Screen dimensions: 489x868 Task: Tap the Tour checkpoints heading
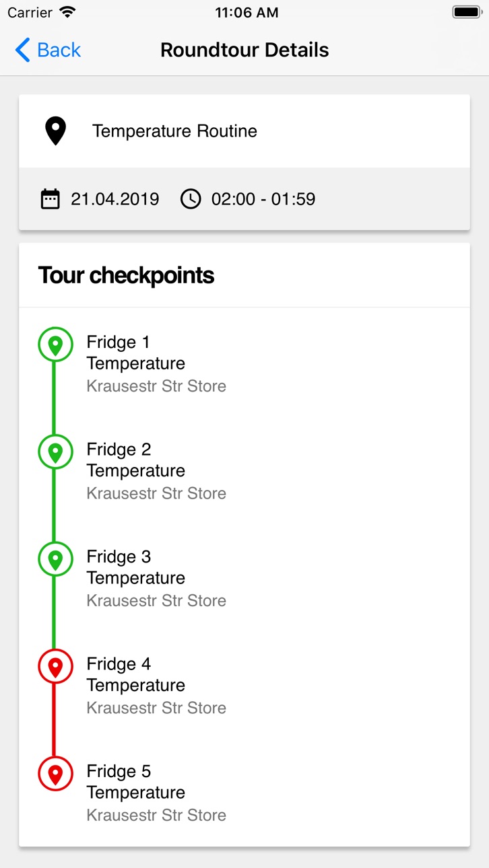point(127,275)
